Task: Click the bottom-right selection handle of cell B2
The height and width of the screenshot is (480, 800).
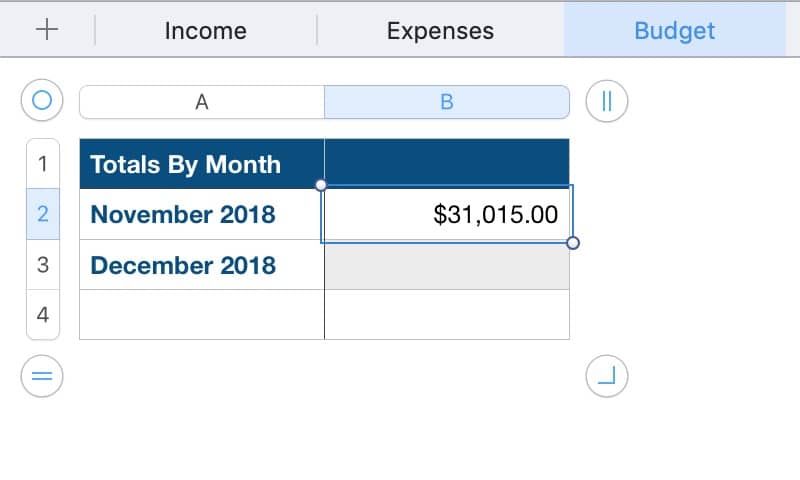Action: 573,243
